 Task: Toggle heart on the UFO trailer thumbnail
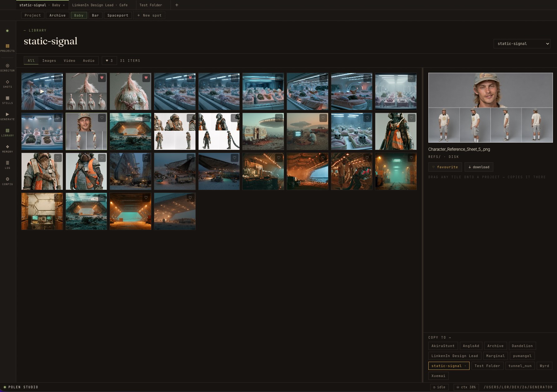point(279,118)
